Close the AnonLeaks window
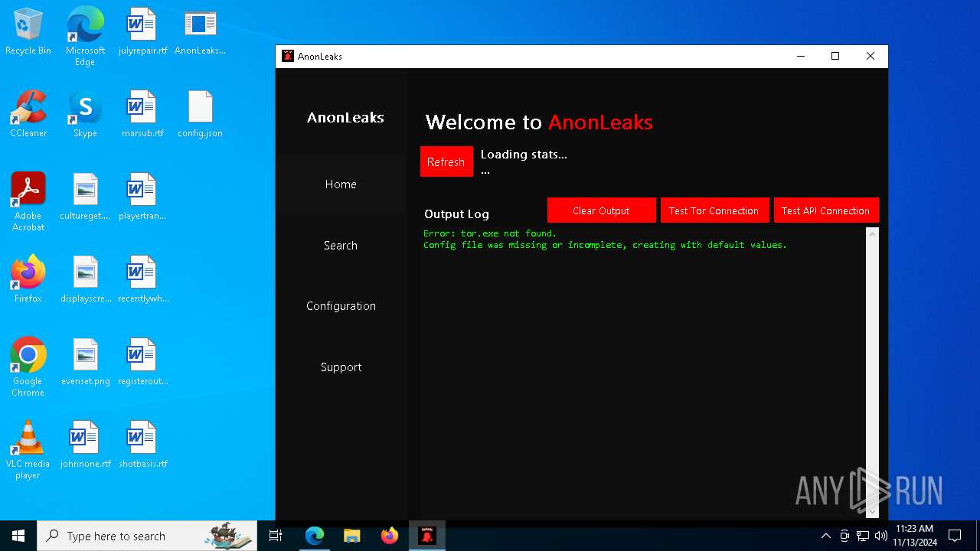 [x=871, y=56]
